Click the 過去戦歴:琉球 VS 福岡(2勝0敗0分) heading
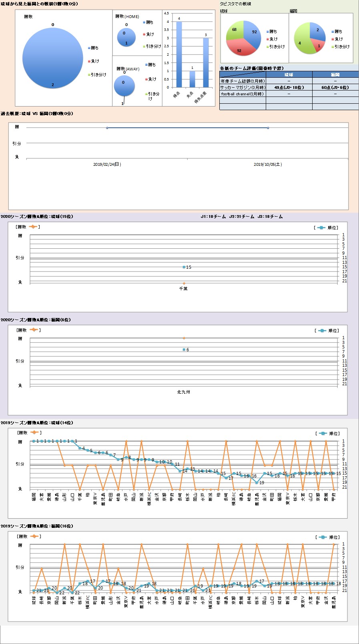 (37, 114)
